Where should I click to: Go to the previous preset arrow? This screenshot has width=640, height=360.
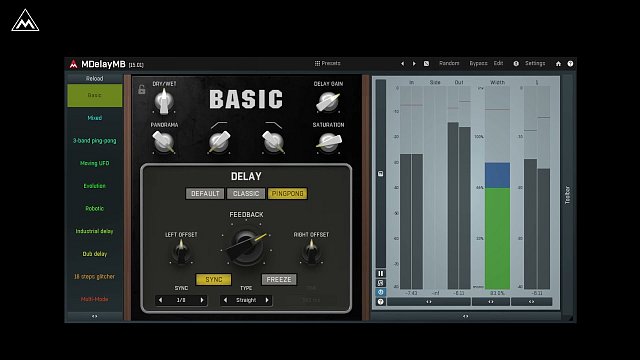402,64
